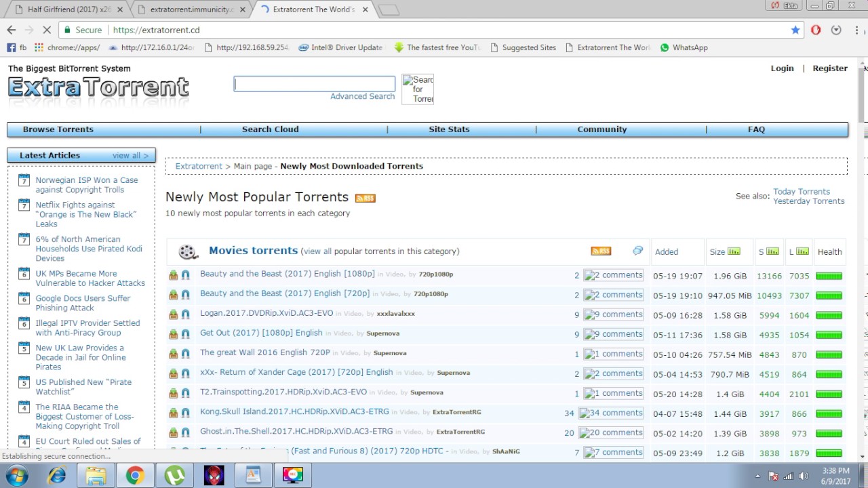Click the torrent search input field
868x488 pixels.
click(x=315, y=83)
